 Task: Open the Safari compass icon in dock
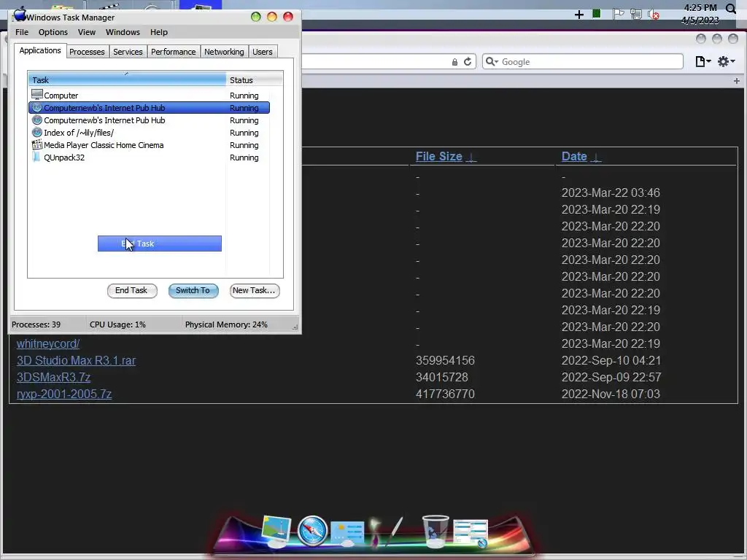pyautogui.click(x=312, y=530)
